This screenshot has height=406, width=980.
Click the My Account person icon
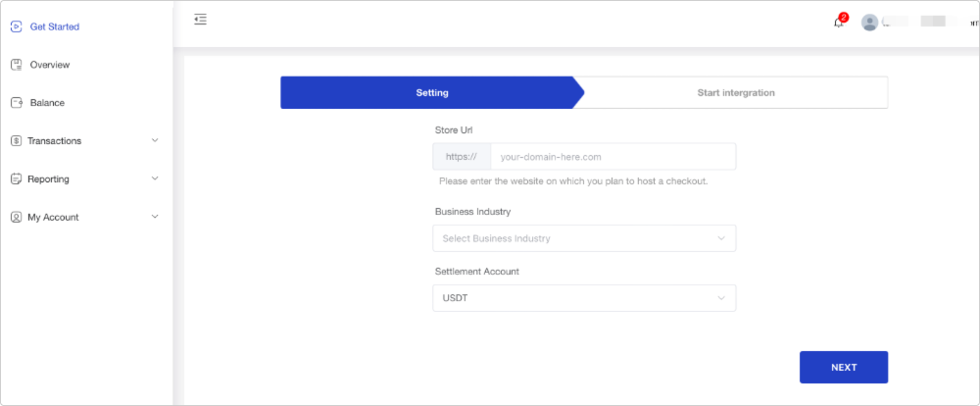[17, 217]
